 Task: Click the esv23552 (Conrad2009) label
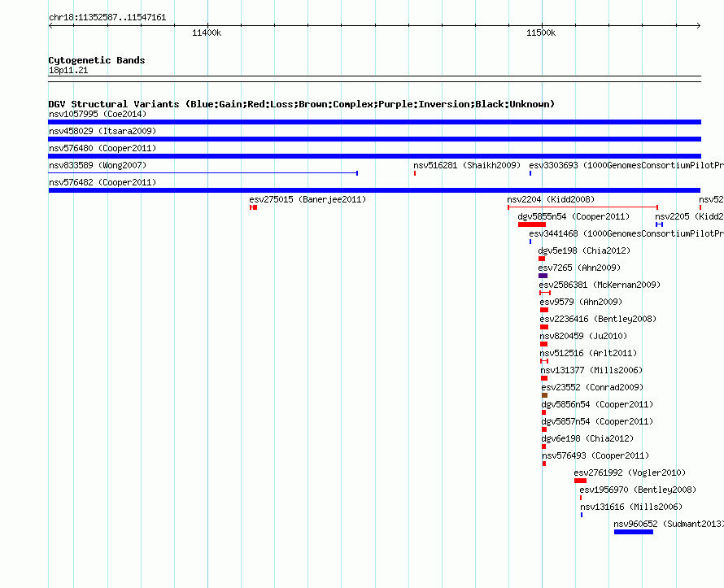(592, 387)
